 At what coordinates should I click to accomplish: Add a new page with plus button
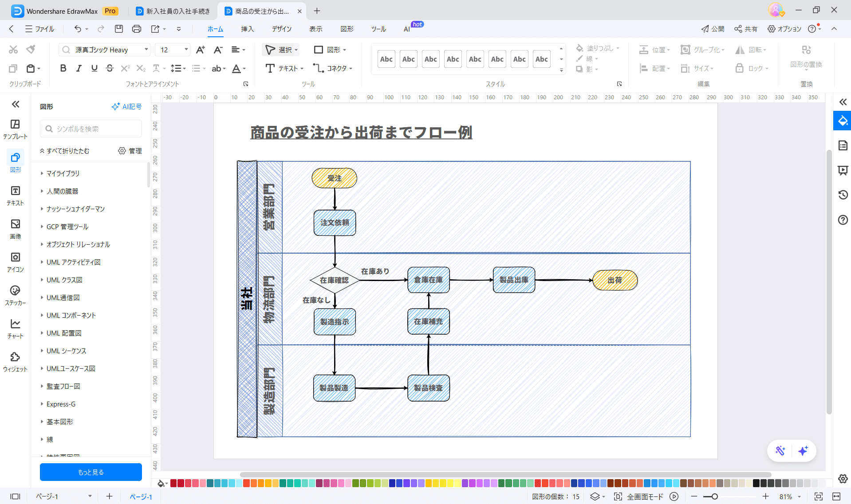click(109, 496)
